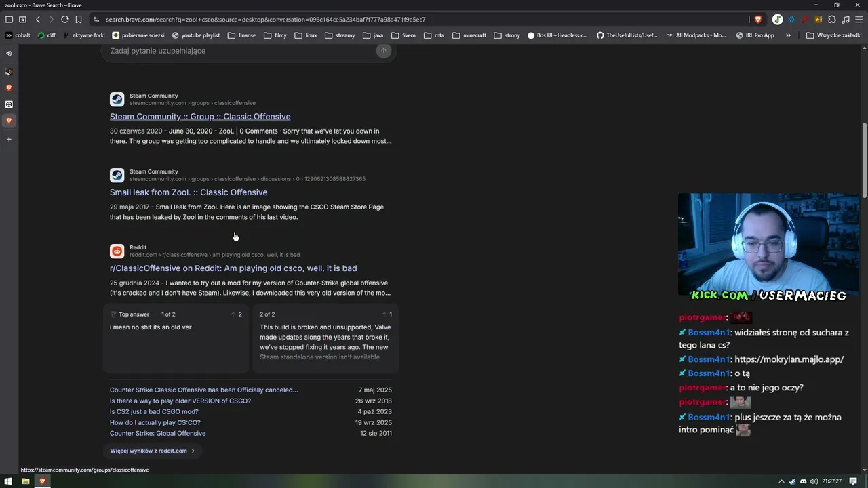The width and height of the screenshot is (868, 488).
Task: Open 'Is there a way to play older VERSION of CSGO?' link
Action: click(x=180, y=401)
